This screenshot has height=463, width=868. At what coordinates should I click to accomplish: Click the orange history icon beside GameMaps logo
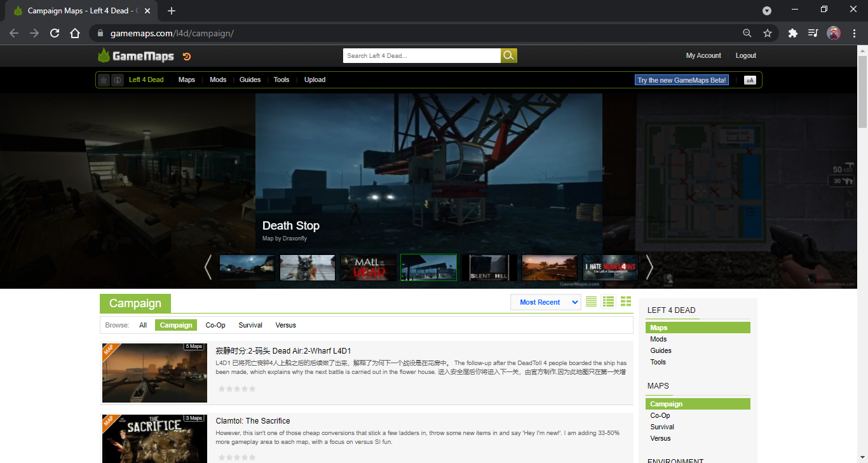pos(187,57)
